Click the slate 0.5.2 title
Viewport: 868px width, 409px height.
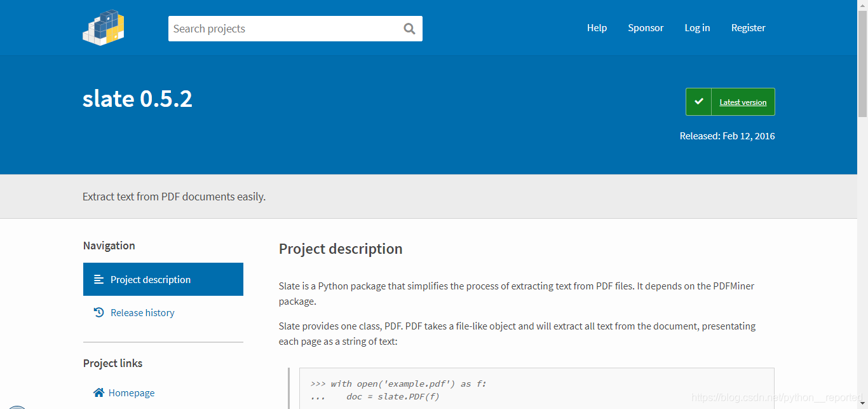coord(137,99)
